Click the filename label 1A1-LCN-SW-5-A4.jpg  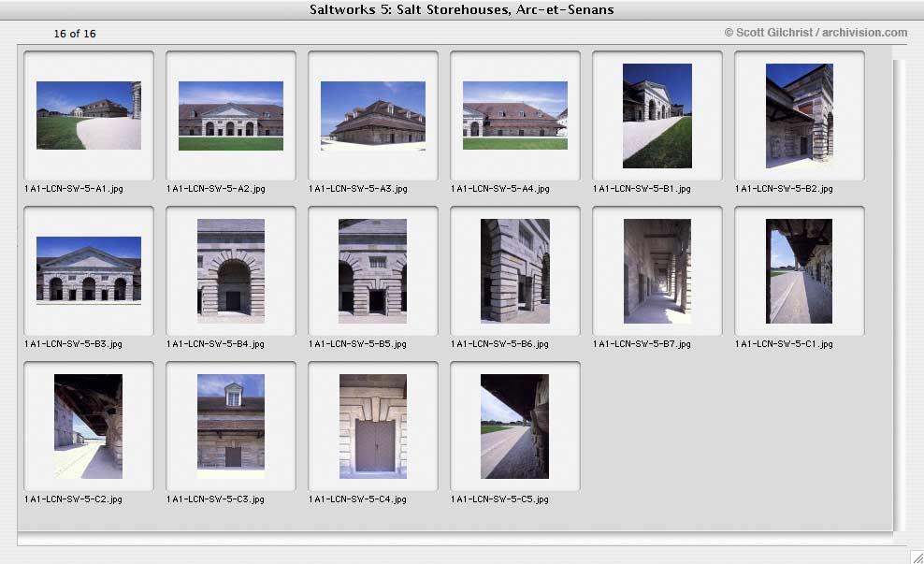(x=499, y=189)
